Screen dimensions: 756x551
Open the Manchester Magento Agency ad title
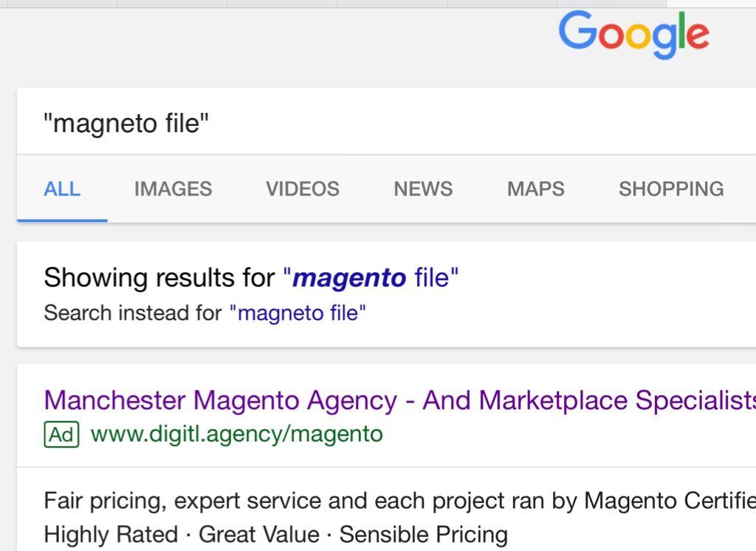point(399,401)
